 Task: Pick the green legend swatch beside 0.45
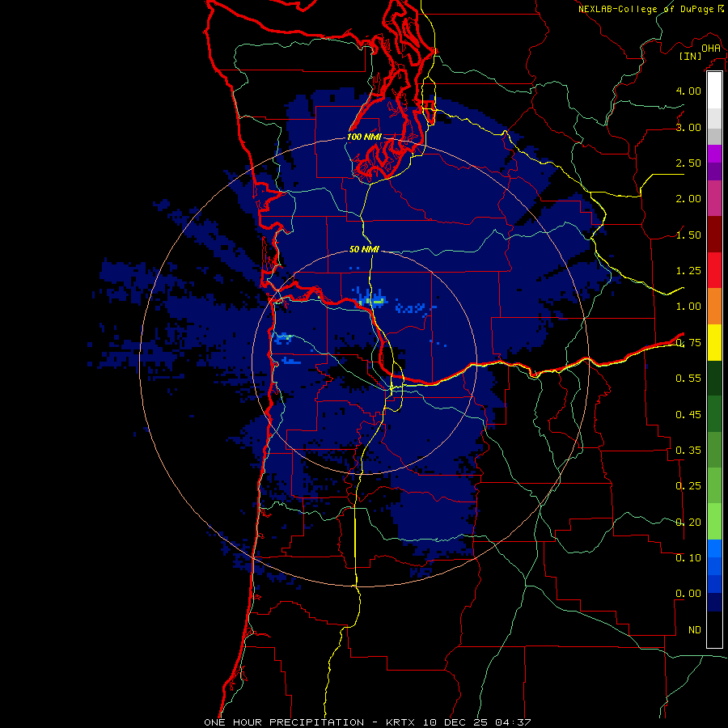click(714, 414)
